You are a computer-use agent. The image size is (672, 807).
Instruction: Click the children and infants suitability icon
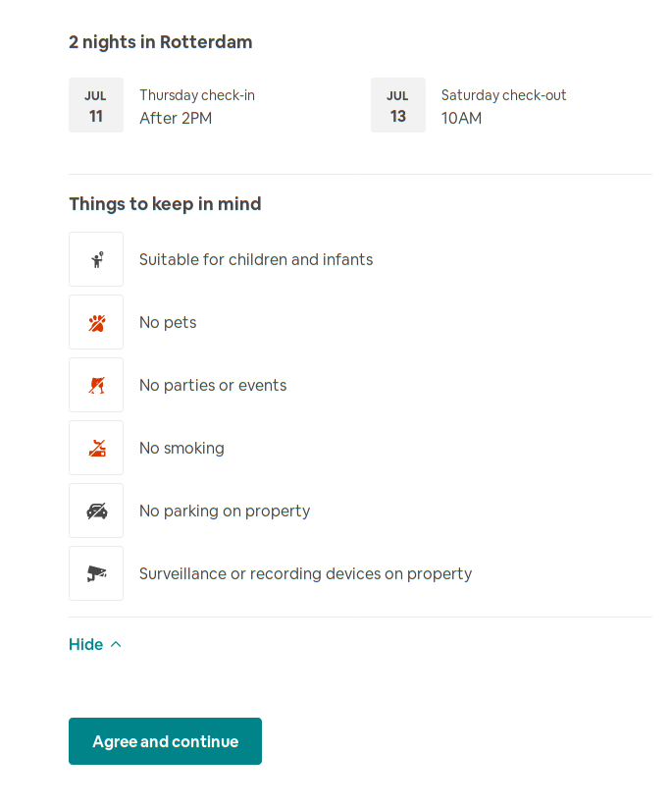96,260
